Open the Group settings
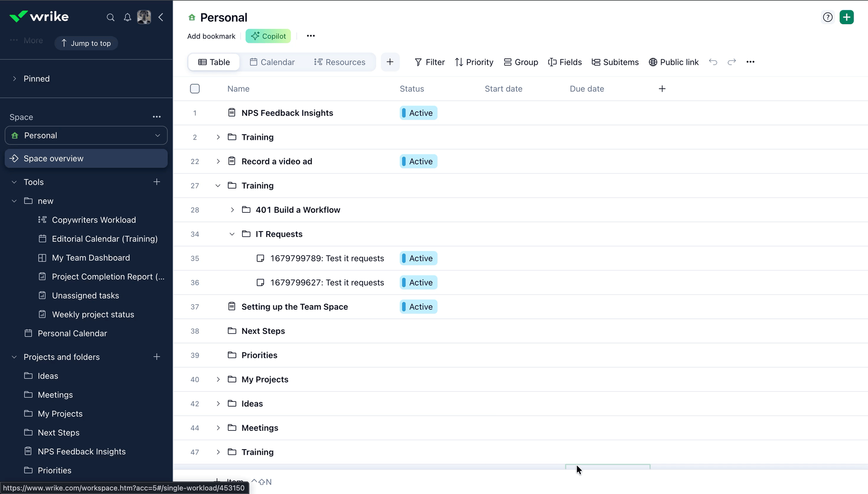 click(x=520, y=62)
